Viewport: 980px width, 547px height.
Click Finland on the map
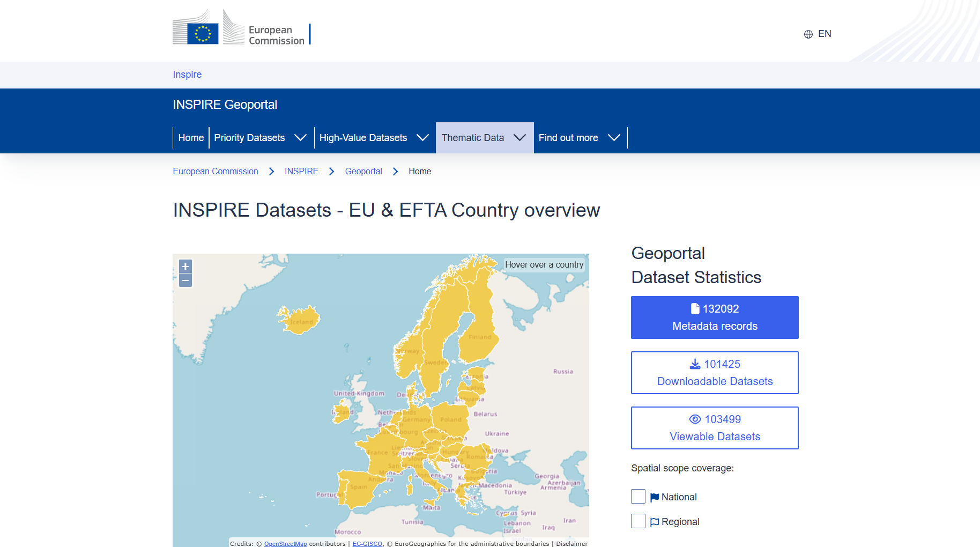[x=480, y=332]
